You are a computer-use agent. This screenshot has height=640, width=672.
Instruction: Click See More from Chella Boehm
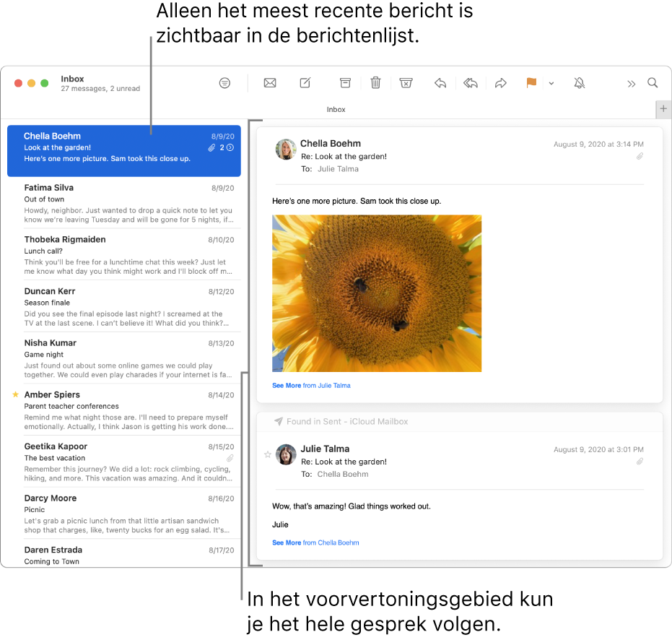coord(315,542)
